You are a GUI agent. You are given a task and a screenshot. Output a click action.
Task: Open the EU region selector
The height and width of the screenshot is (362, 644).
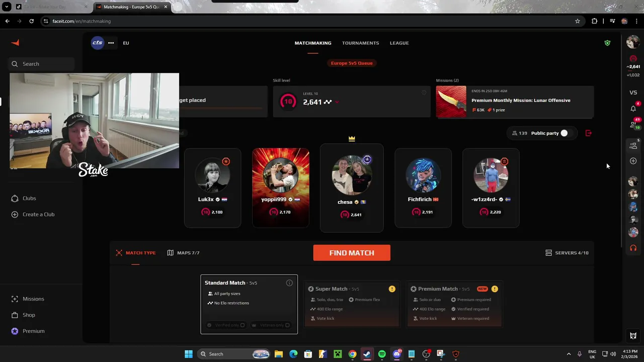[x=126, y=43]
